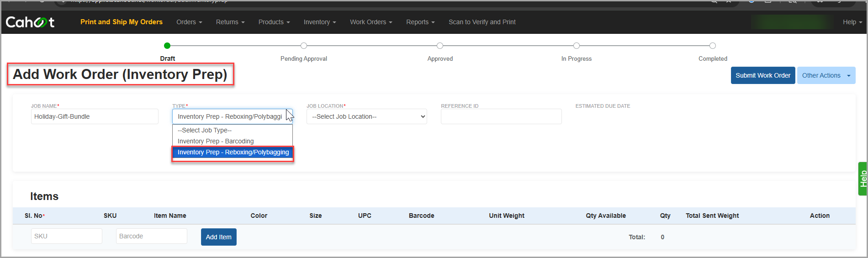Click the Barcode column header
Viewport: 868px width, 258px height.
tap(422, 216)
